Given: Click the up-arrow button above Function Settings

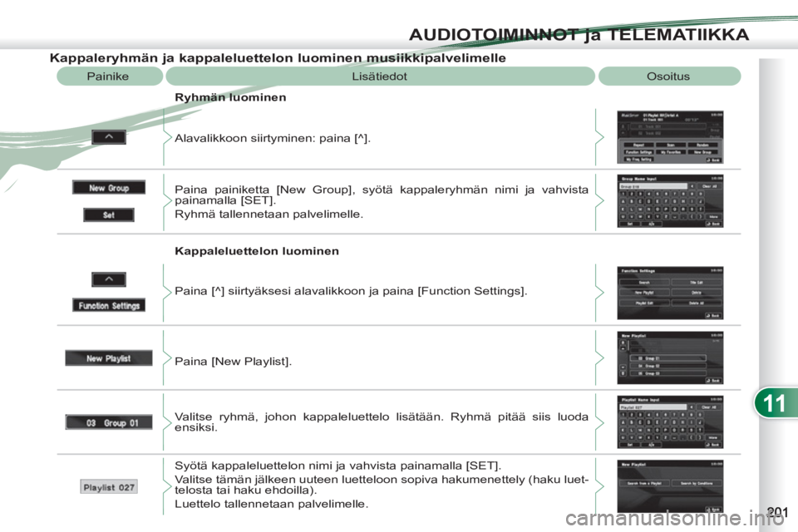Looking at the screenshot, I should point(109,279).
